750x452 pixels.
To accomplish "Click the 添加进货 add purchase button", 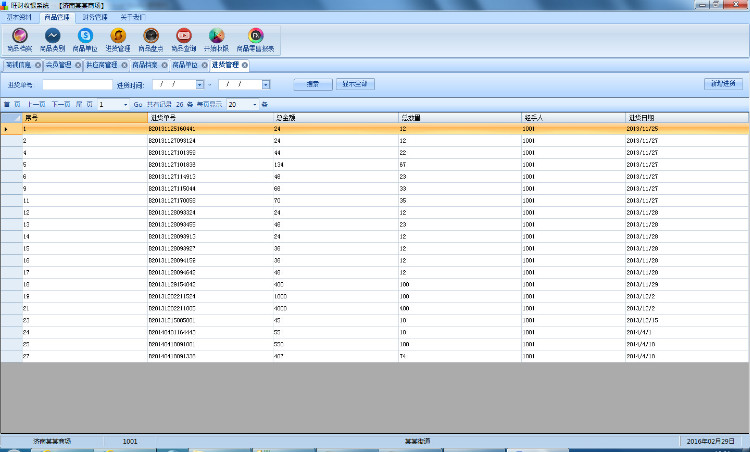I will [723, 84].
